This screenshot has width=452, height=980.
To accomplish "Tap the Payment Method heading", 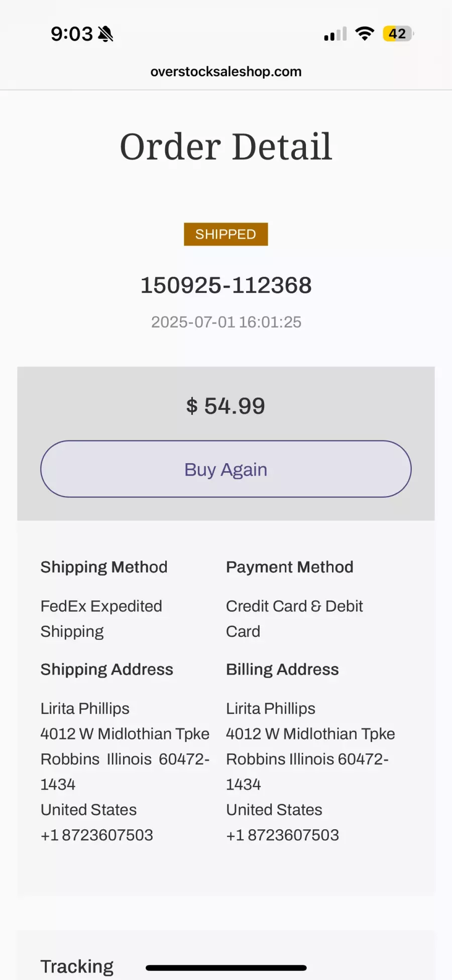I will tap(290, 567).
